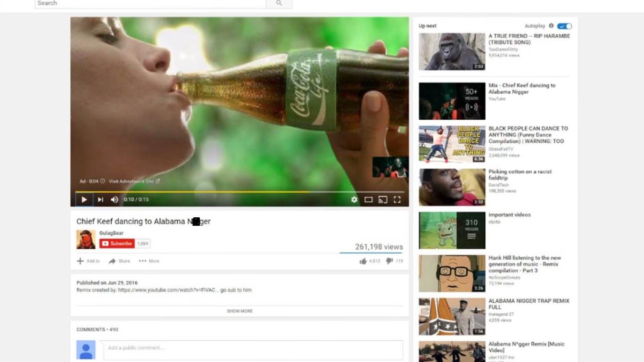Dislike the video with thumbs down

tap(389, 261)
